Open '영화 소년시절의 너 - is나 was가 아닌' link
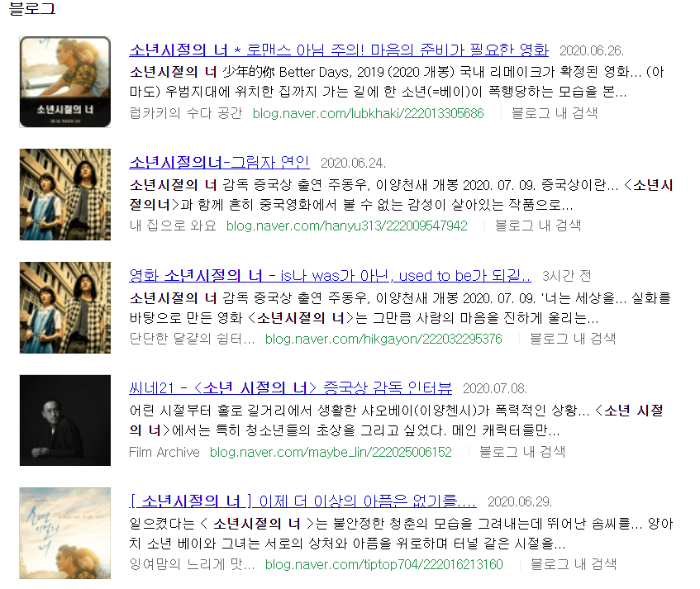Viewport: 700px width, 589px height. pyautogui.click(x=330, y=275)
